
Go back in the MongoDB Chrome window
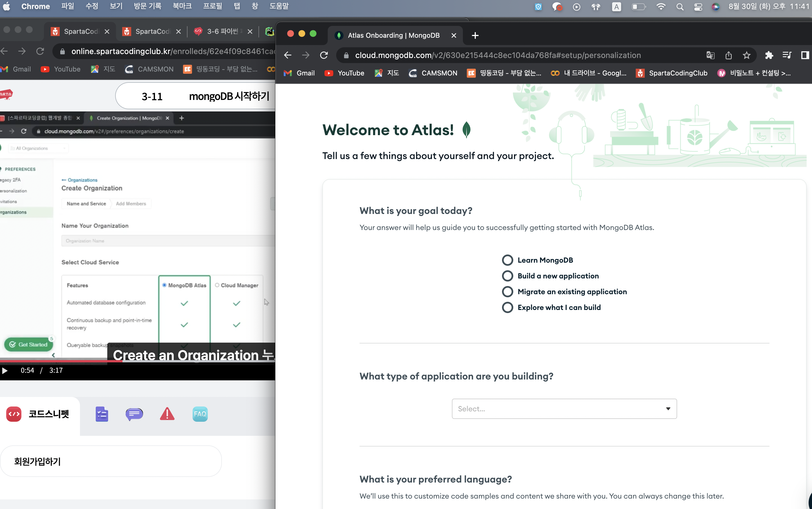click(x=287, y=55)
